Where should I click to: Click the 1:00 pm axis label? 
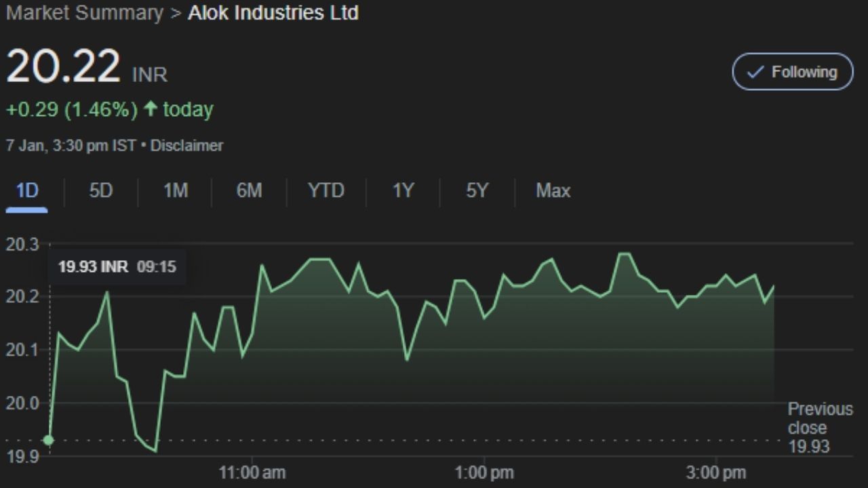[x=484, y=472]
